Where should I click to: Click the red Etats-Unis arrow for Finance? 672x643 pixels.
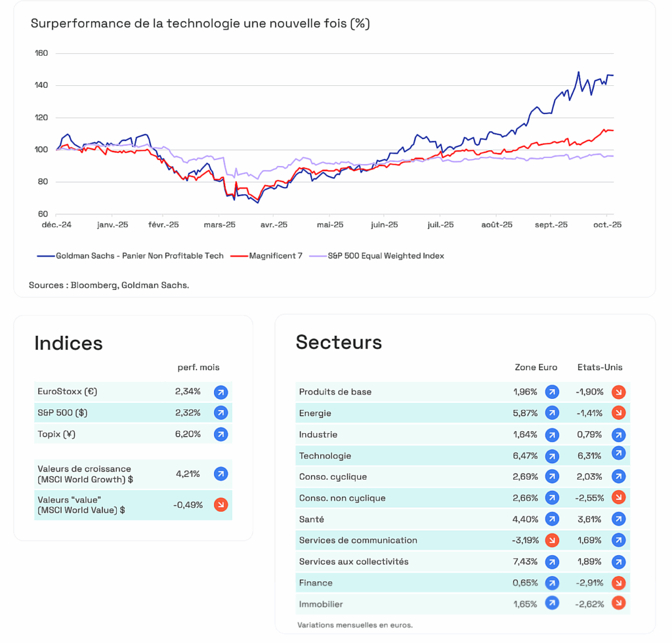coord(618,583)
